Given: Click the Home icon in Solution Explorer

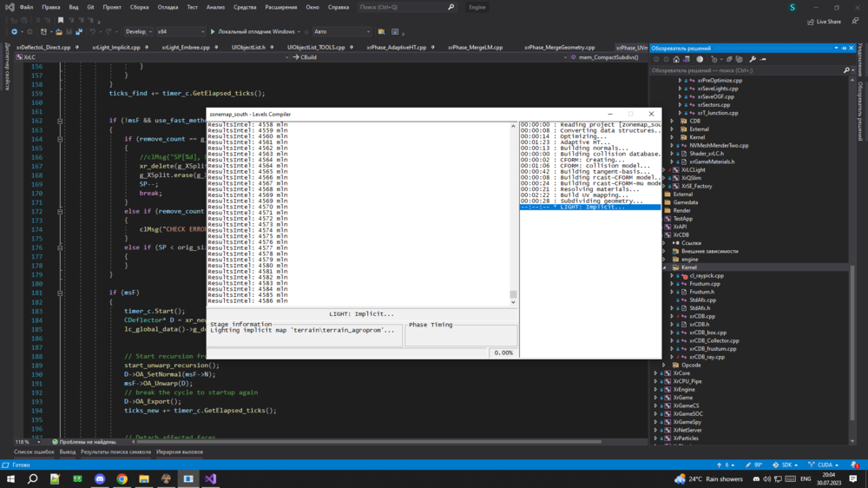Looking at the screenshot, I should click(677, 59).
